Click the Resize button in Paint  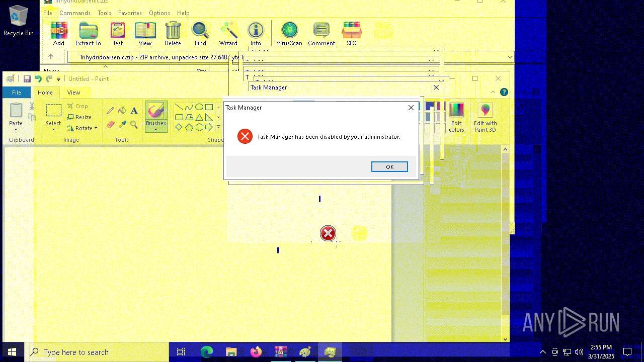(79, 117)
